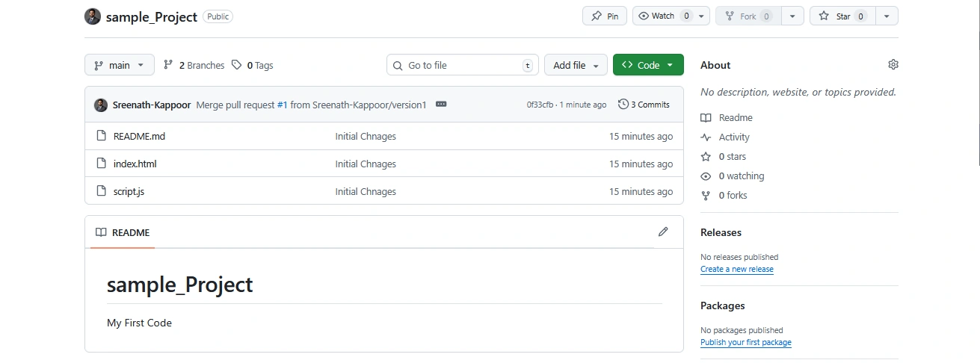The image size is (980, 363).
Task: Open pull request #1 link
Action: pyautogui.click(x=283, y=105)
